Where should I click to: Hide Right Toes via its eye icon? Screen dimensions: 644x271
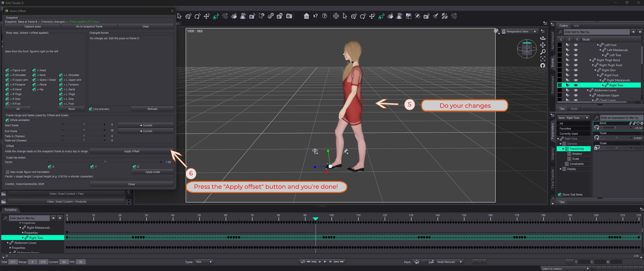(576, 85)
